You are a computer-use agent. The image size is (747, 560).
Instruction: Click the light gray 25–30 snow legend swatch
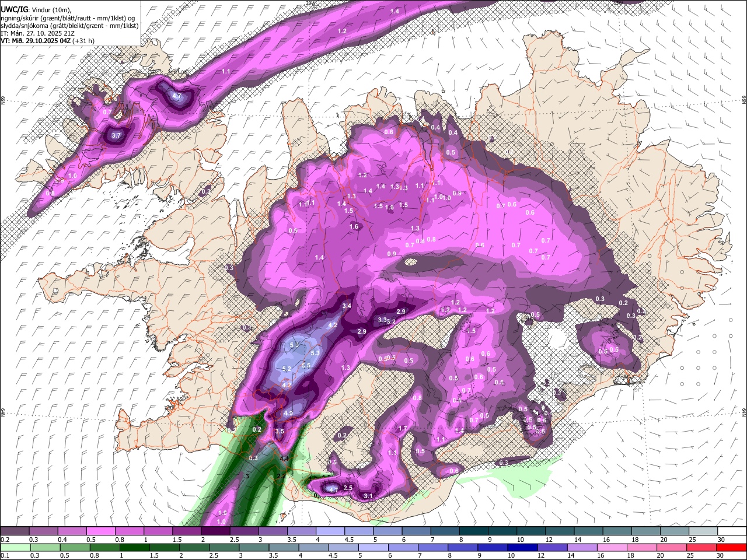(703, 531)
